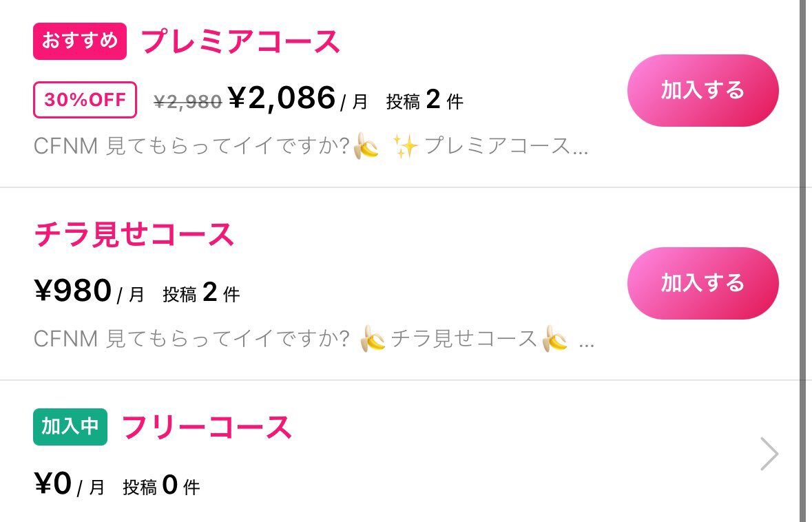Screen dimensions: 812x522
Task: Click 加入する on the チラ見せコース plan
Action: click(x=703, y=282)
